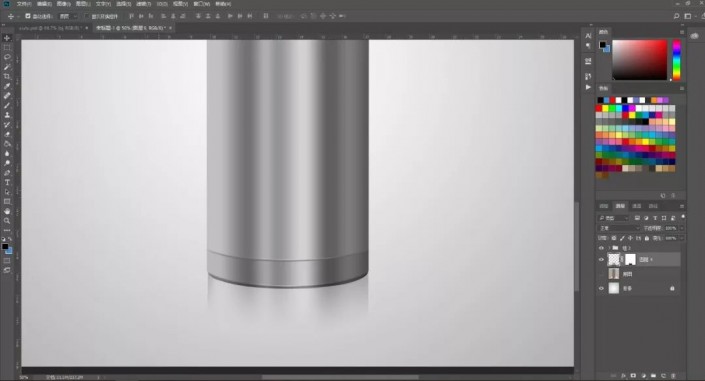Close the active untitled document tab
Screen dimensions: 705x381
pyautogui.click(x=170, y=28)
